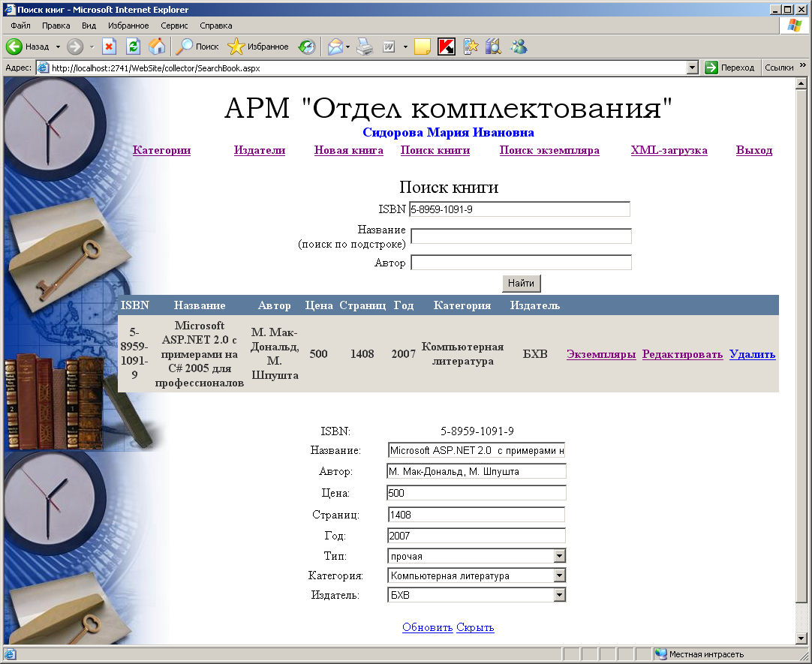Viewport: 812px width, 664px height.
Task: Click the Найти search button
Action: 521,283
